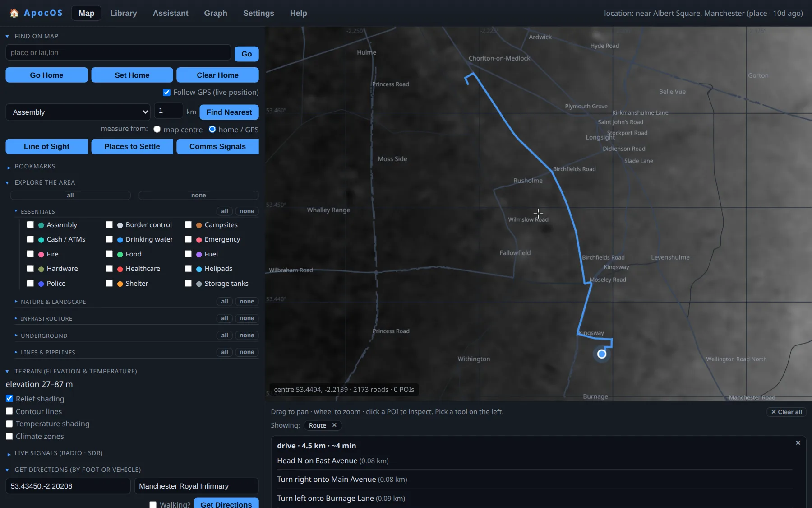Open the Graph tab
This screenshot has height=508, width=812.
pyautogui.click(x=216, y=13)
